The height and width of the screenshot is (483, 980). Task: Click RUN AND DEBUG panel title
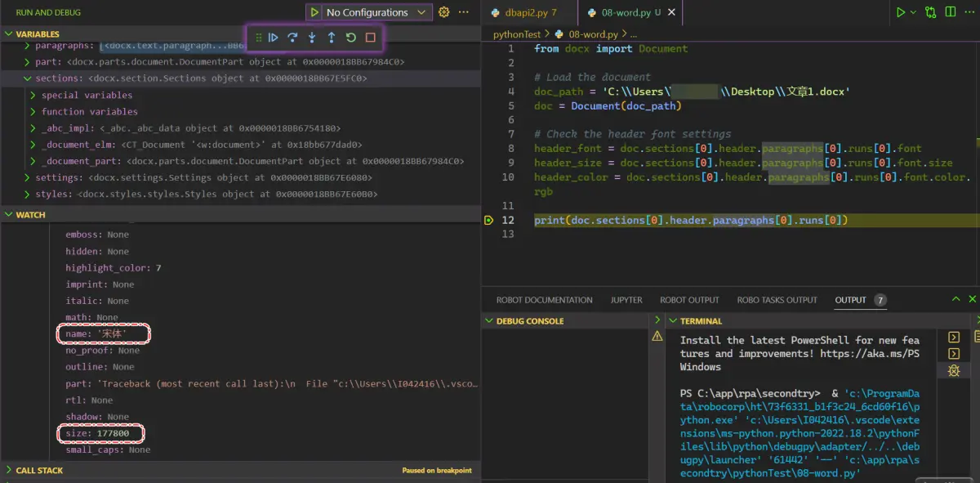[48, 12]
